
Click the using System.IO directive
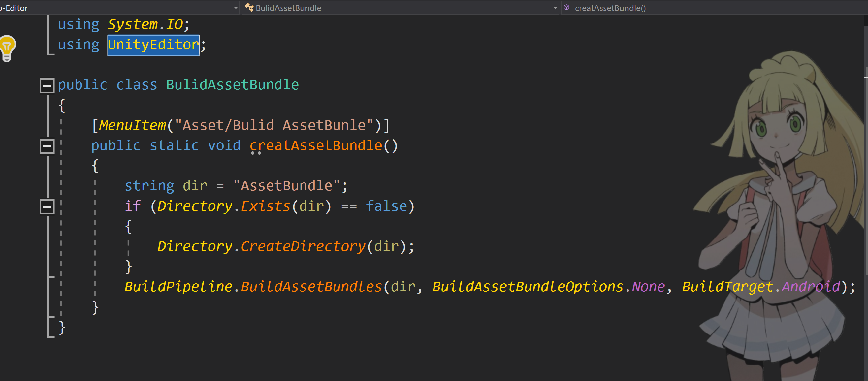[x=123, y=23]
